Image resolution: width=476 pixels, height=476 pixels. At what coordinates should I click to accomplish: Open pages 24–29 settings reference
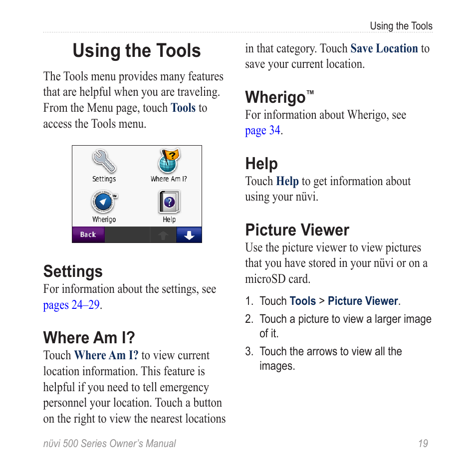[x=70, y=305]
